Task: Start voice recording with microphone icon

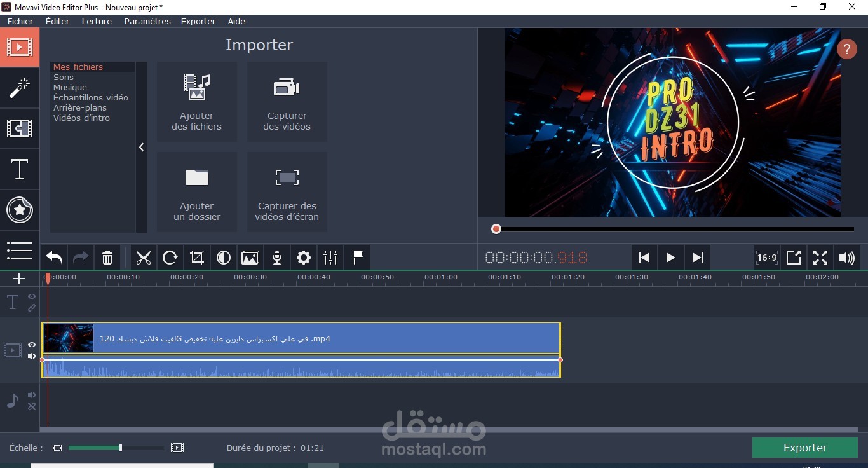Action: [277, 258]
